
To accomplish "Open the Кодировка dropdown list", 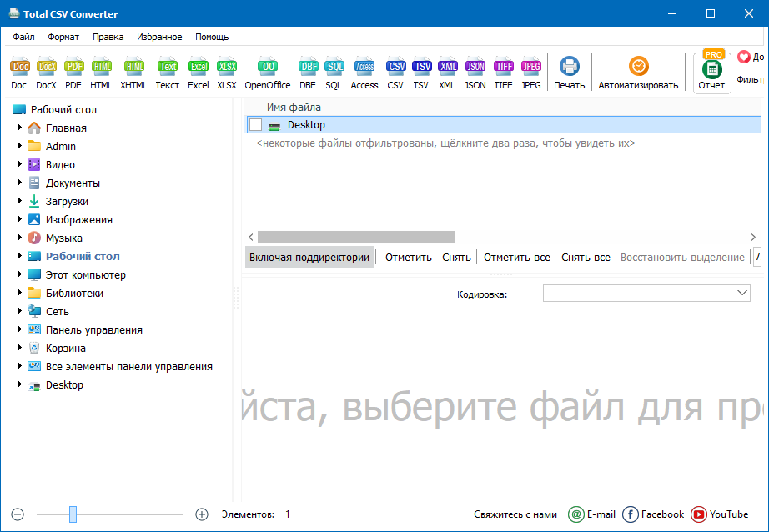I will [x=740, y=293].
